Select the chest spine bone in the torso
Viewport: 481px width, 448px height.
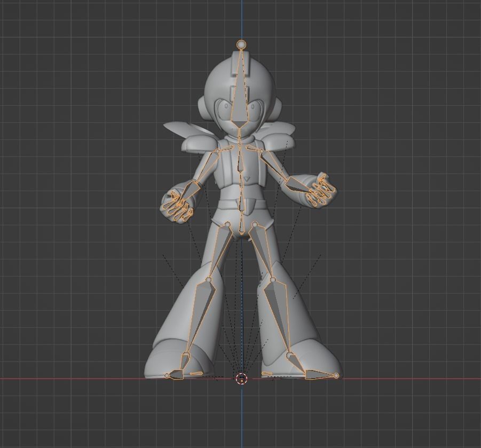click(x=240, y=161)
